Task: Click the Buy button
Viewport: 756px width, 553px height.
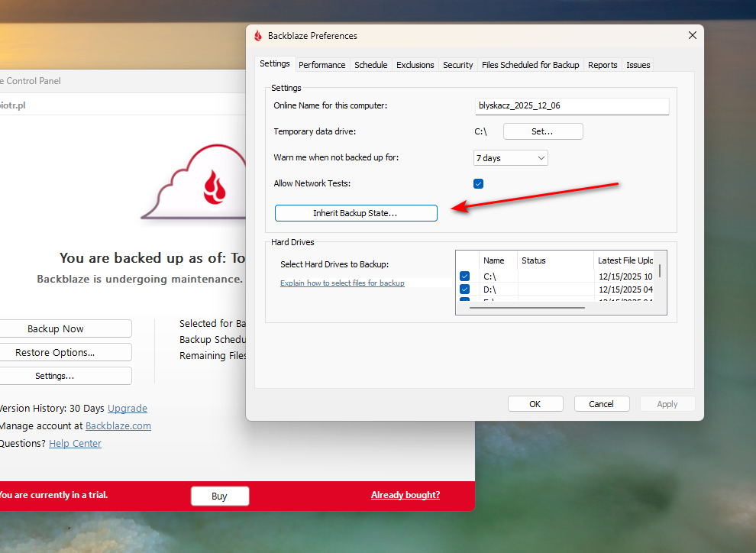Action: point(220,496)
